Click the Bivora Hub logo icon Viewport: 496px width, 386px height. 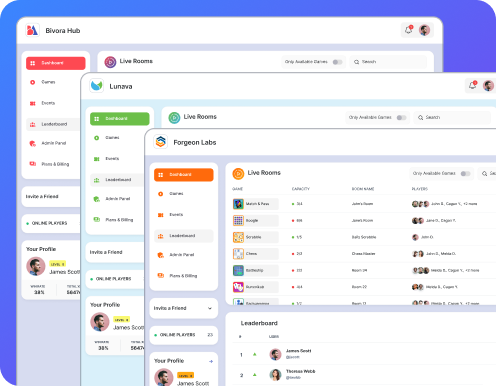coord(32,30)
